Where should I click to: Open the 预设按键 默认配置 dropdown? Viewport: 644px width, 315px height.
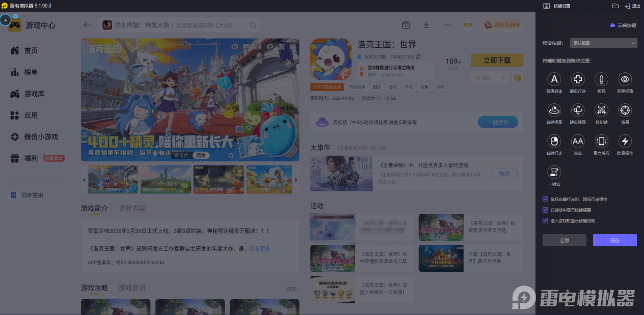pyautogui.click(x=603, y=43)
